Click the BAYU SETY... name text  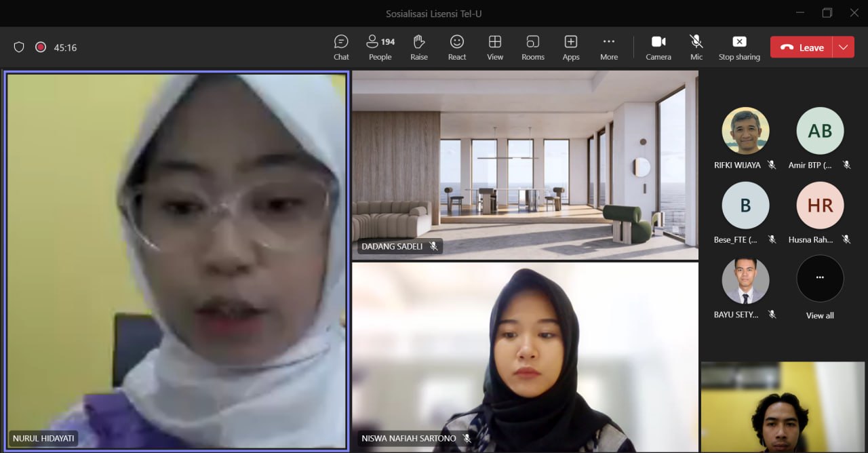tap(736, 314)
